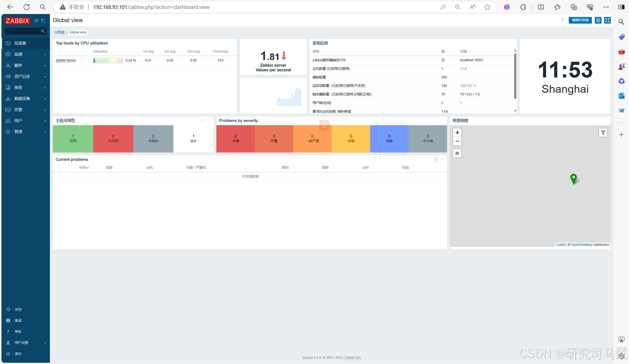Refresh the browser page
Screen dimensions: 629x364
27,7
